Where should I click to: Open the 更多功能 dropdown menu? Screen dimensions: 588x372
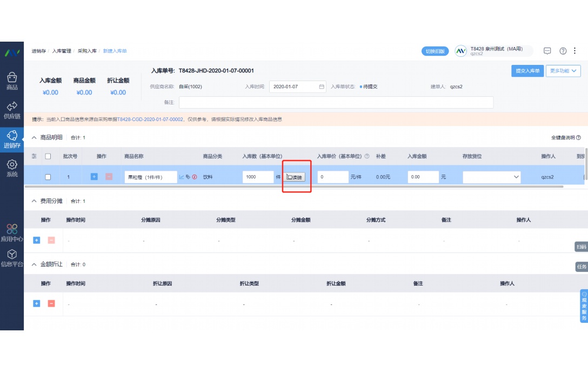pyautogui.click(x=564, y=71)
